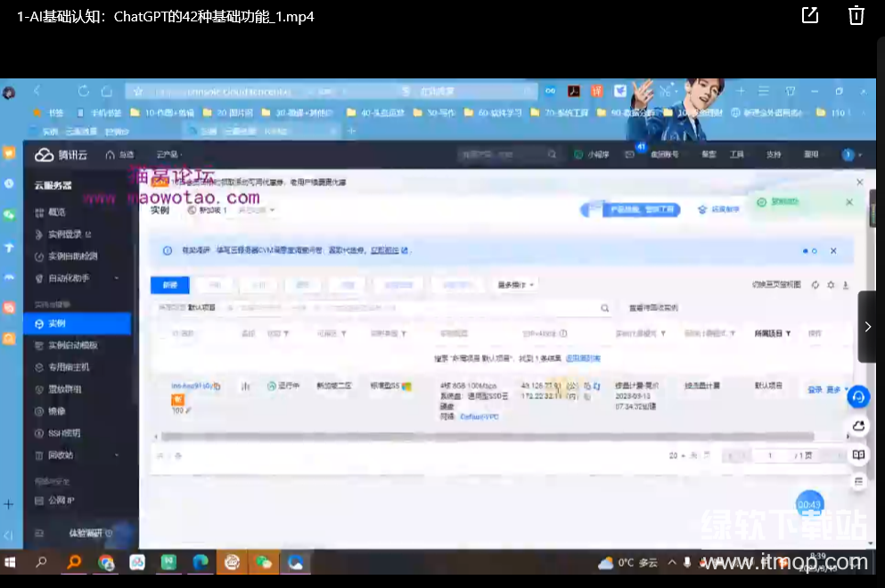This screenshot has width=885, height=588.
Task: Click the scissors screenshot icon
Action: tap(666, 91)
